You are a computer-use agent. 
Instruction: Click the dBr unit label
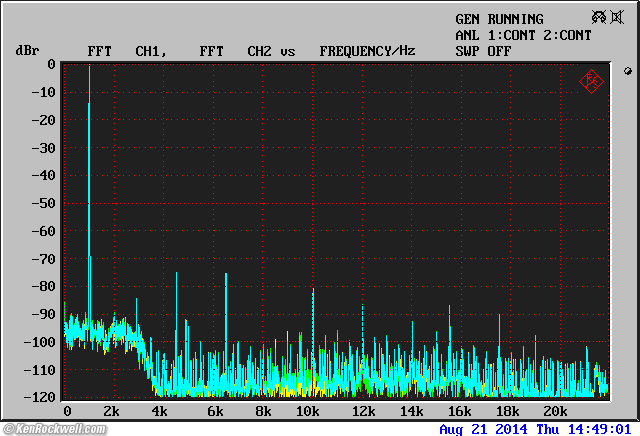coord(27,51)
